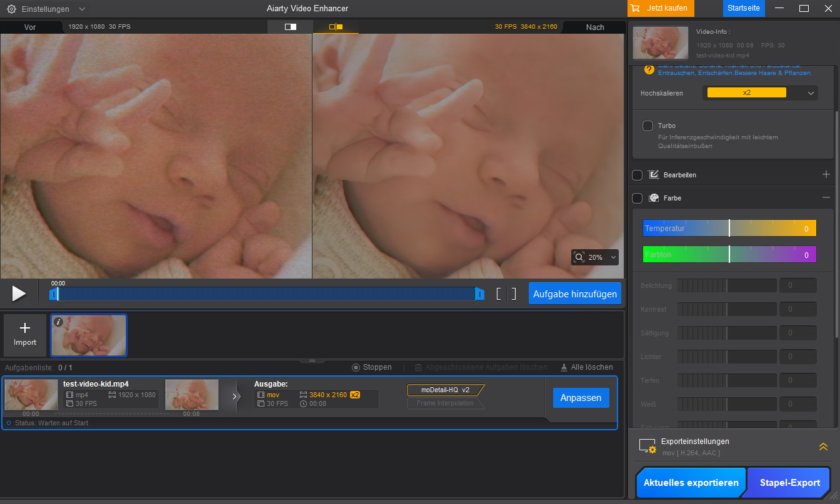The width and height of the screenshot is (840, 504).
Task: Click the magnifier zoom icon in preview
Action: pyautogui.click(x=579, y=257)
